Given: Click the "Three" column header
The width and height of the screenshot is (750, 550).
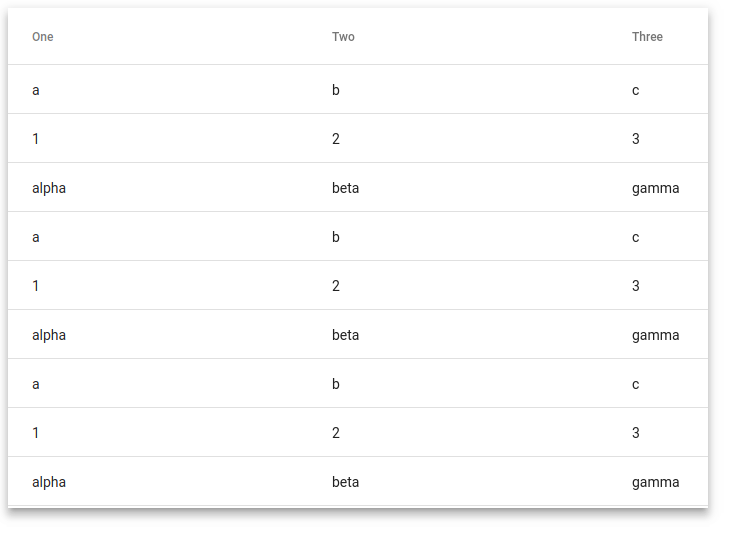Looking at the screenshot, I should 647,37.
